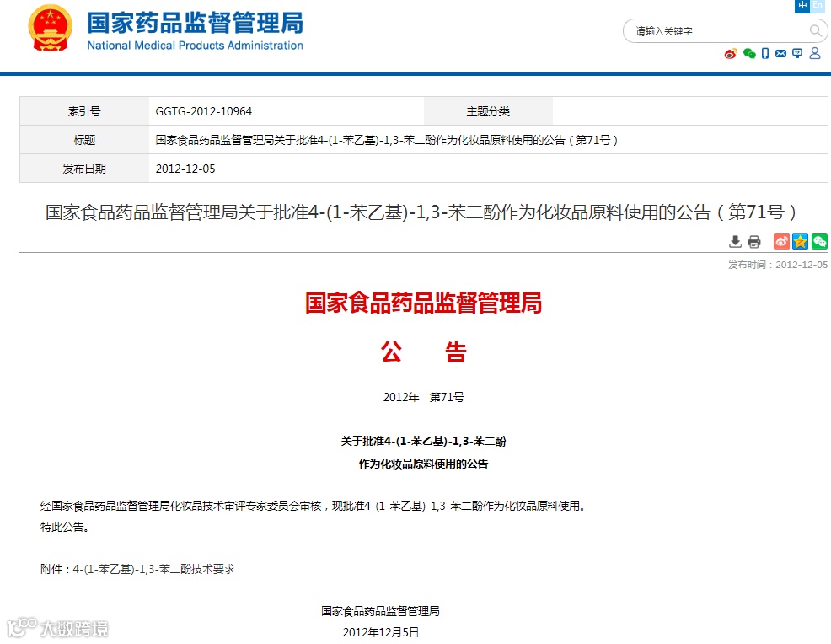The width and height of the screenshot is (831, 644).
Task: Click the 索引号 label cell
Action: [84, 111]
